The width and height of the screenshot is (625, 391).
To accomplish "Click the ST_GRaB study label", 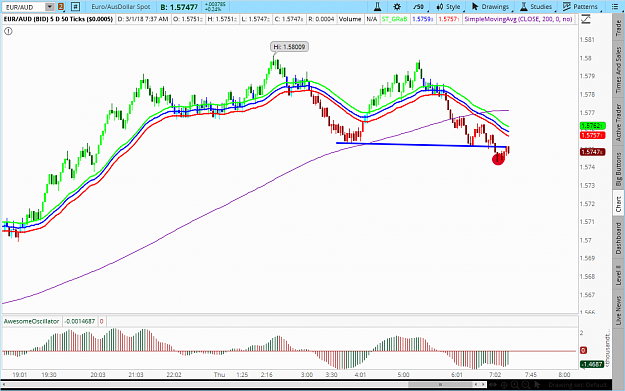I will coord(394,19).
